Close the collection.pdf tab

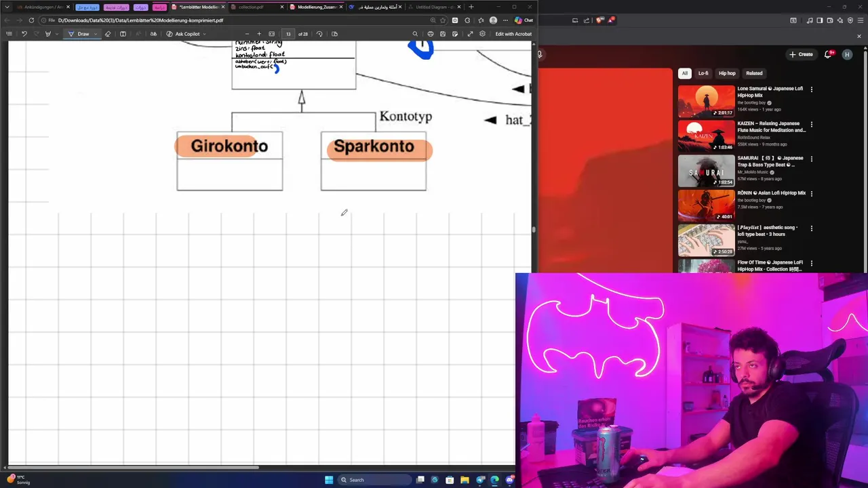click(x=282, y=7)
